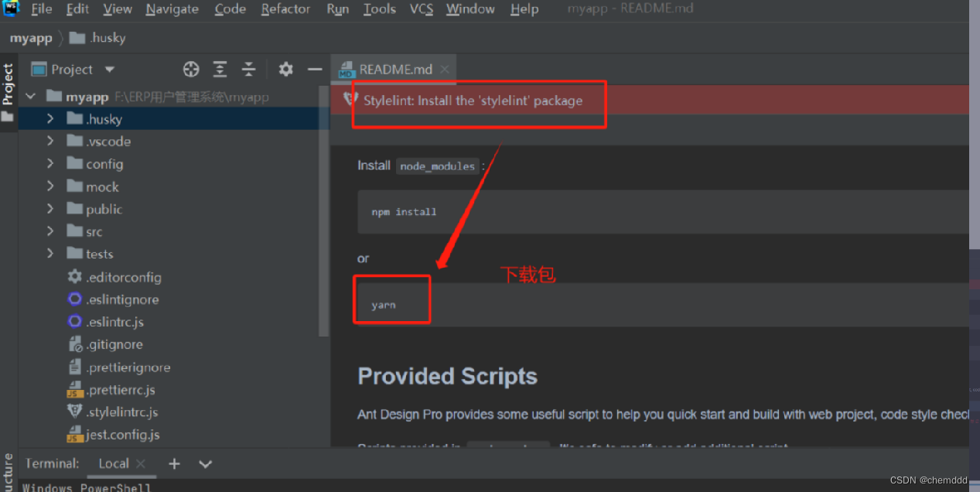Click the Stylelint icon in the notification bar
The width and height of the screenshot is (980, 492).
click(x=350, y=101)
